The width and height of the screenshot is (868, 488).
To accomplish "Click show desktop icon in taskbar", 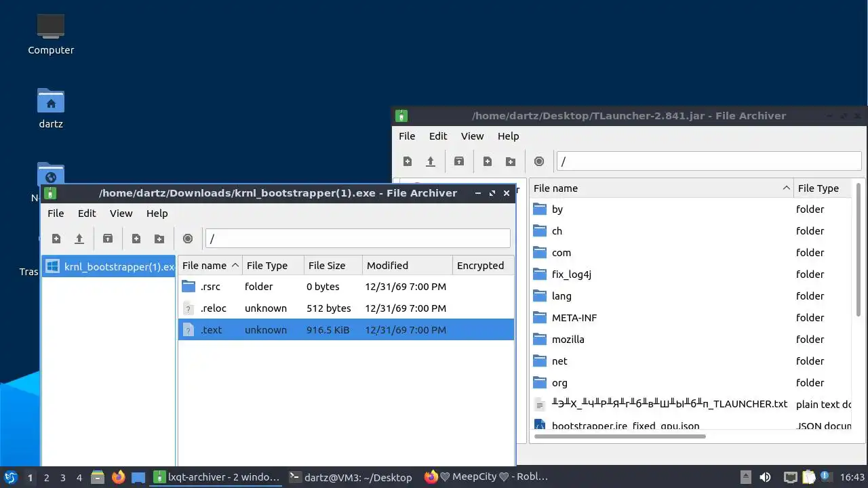I will click(x=138, y=477).
